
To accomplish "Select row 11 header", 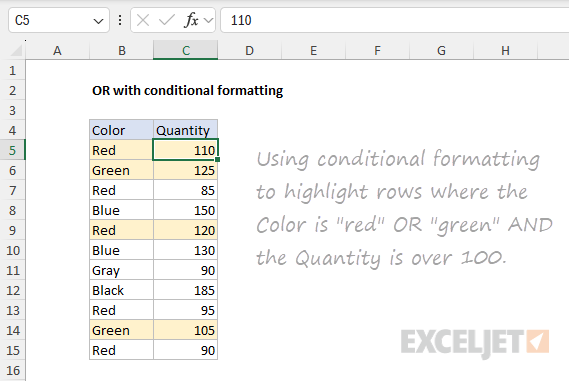I will point(13,270).
